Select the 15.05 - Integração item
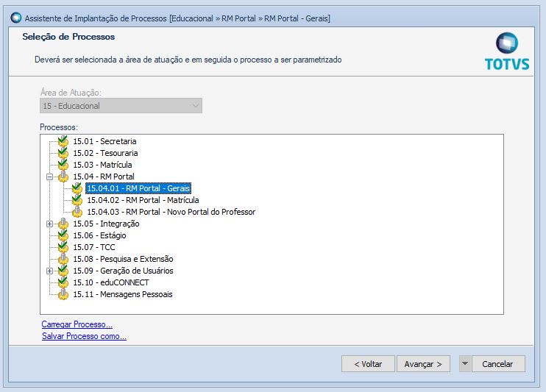Screen dimensions: 546x392 point(106,224)
